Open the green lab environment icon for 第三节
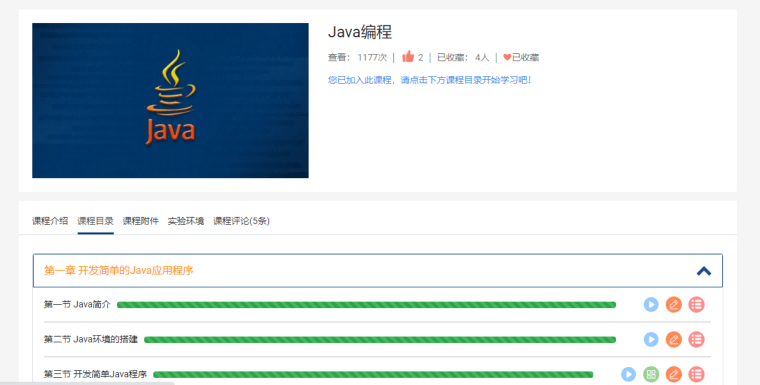 point(651,374)
